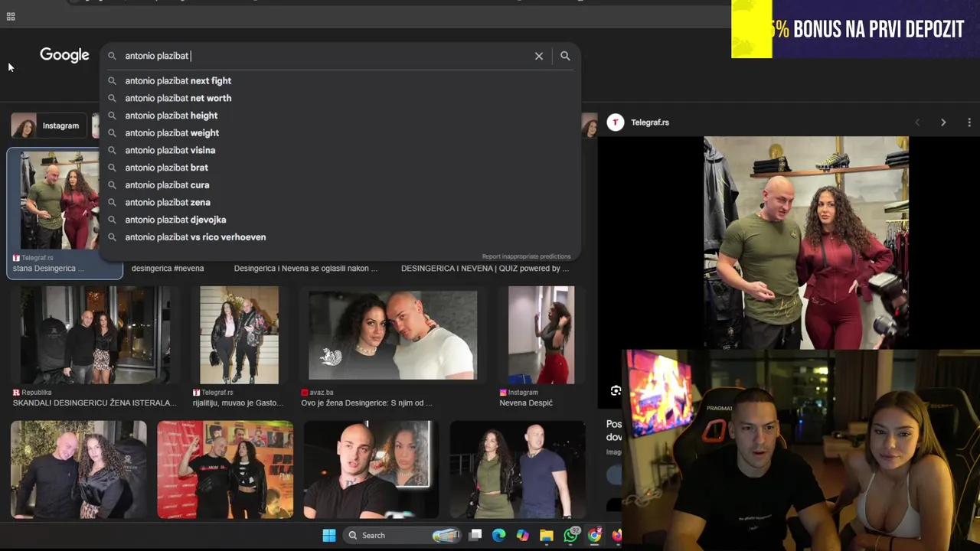Open Copilot from the taskbar

522,535
